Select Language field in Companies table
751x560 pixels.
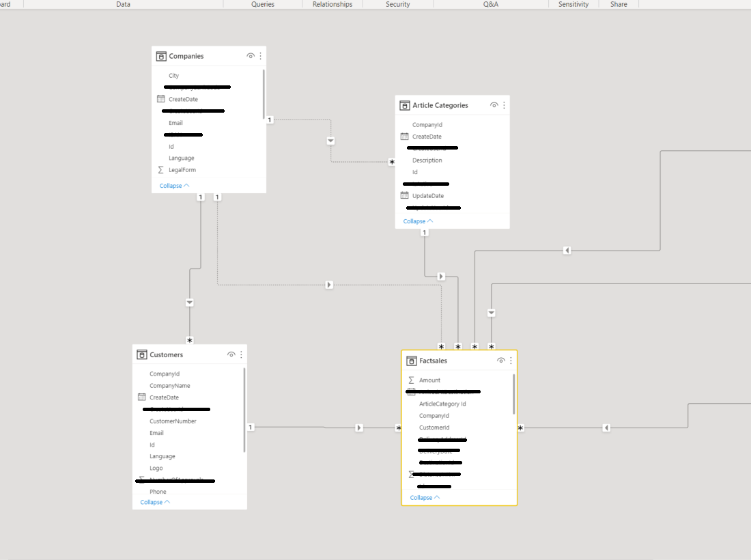(x=181, y=158)
